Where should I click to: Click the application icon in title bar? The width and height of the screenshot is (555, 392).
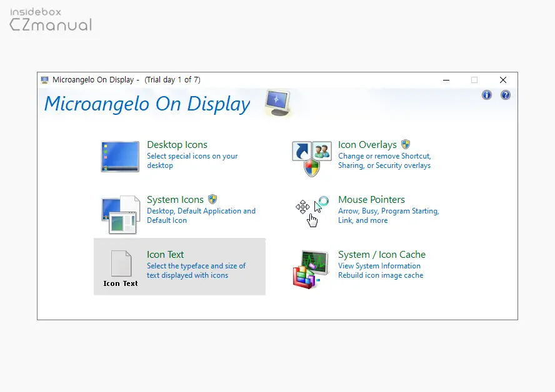pyautogui.click(x=45, y=80)
